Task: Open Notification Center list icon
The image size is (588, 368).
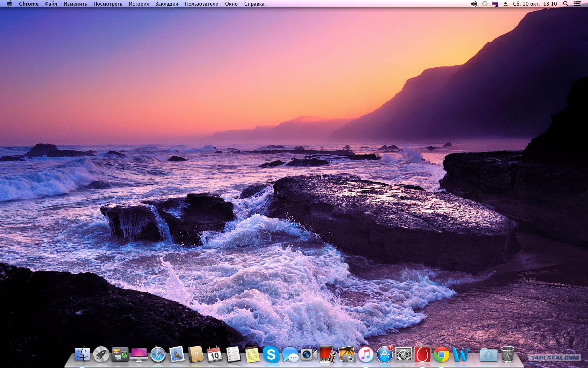Action: pyautogui.click(x=577, y=4)
